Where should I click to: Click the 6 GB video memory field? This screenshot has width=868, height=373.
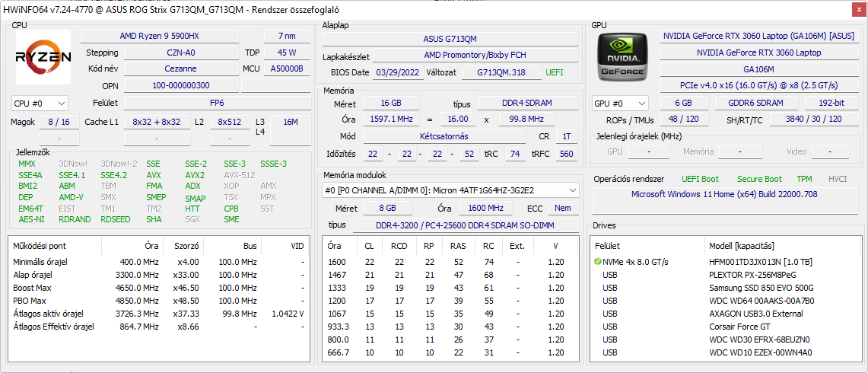(x=684, y=103)
